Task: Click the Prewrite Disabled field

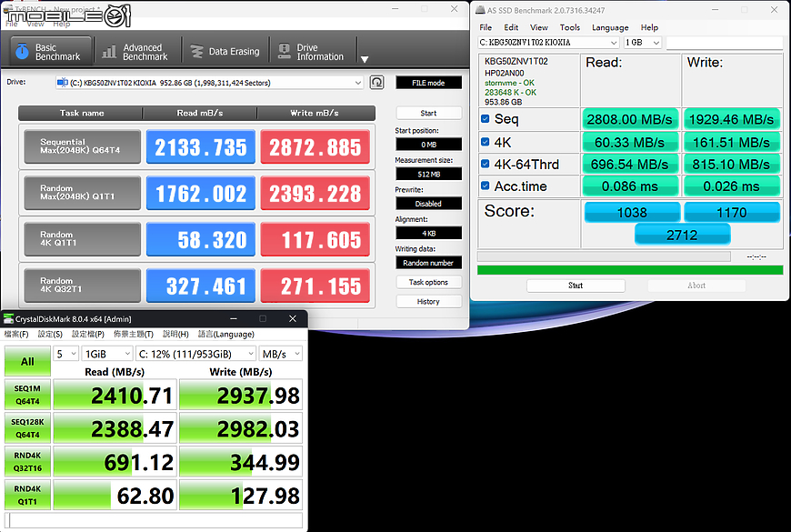Action: [x=428, y=204]
